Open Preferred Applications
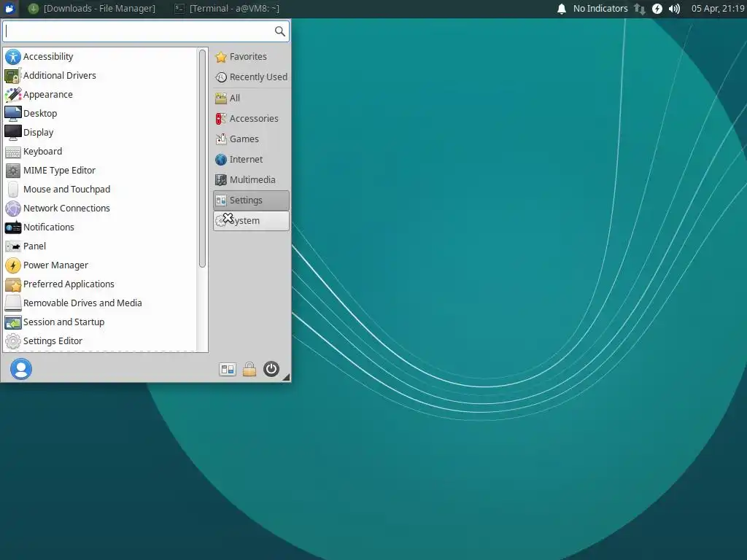Screen dimensions: 747x560 [x=100, y=284]
